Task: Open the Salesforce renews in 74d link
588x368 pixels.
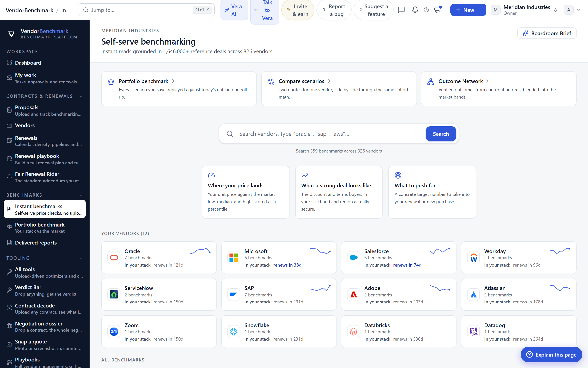Action: (x=407, y=265)
